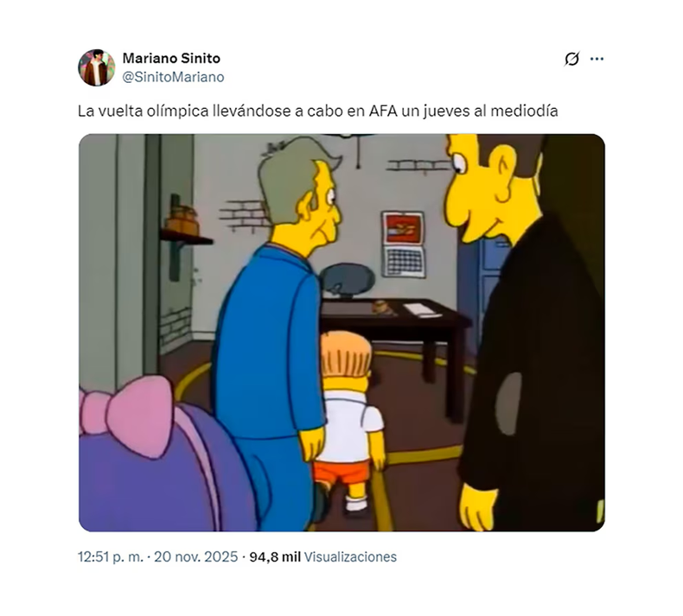The image size is (683, 616).
Task: Click the 12:51 p. m. timestamp
Action: coord(110,556)
